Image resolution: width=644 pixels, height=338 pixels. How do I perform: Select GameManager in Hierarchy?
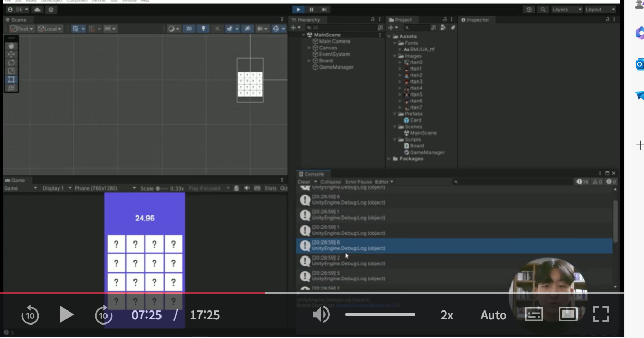pos(336,67)
